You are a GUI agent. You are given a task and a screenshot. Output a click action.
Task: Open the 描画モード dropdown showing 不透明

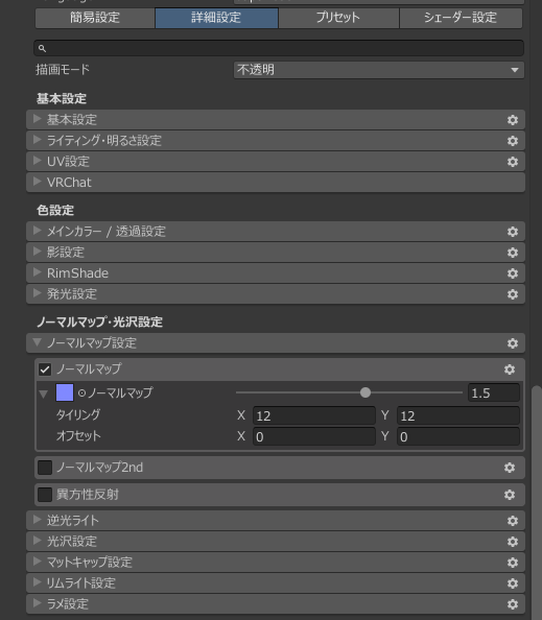coord(379,70)
